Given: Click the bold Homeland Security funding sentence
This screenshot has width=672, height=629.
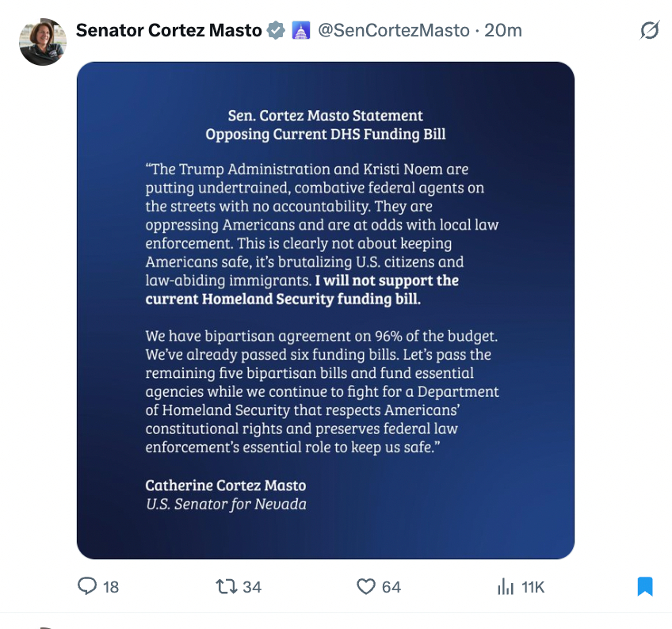Looking at the screenshot, I should tap(301, 291).
